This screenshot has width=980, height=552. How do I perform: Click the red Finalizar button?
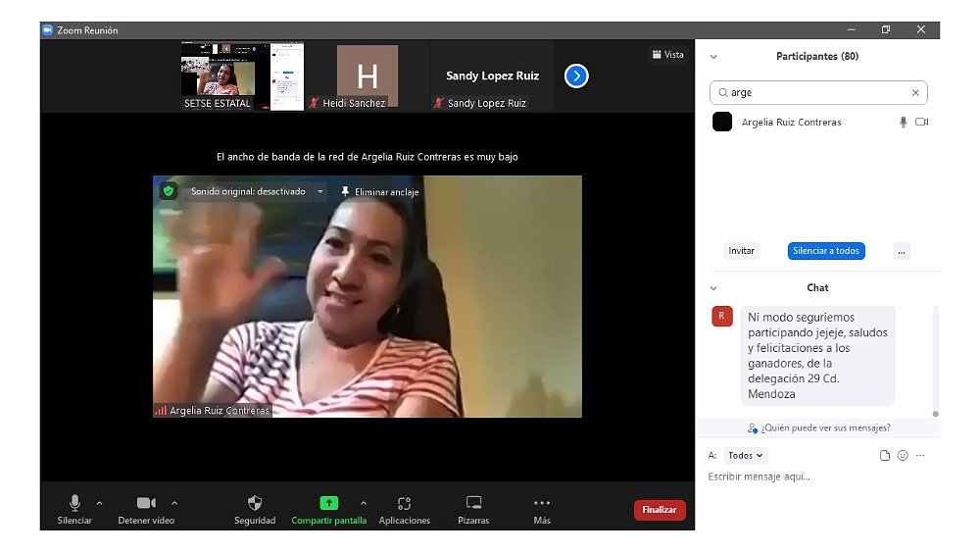(x=660, y=510)
